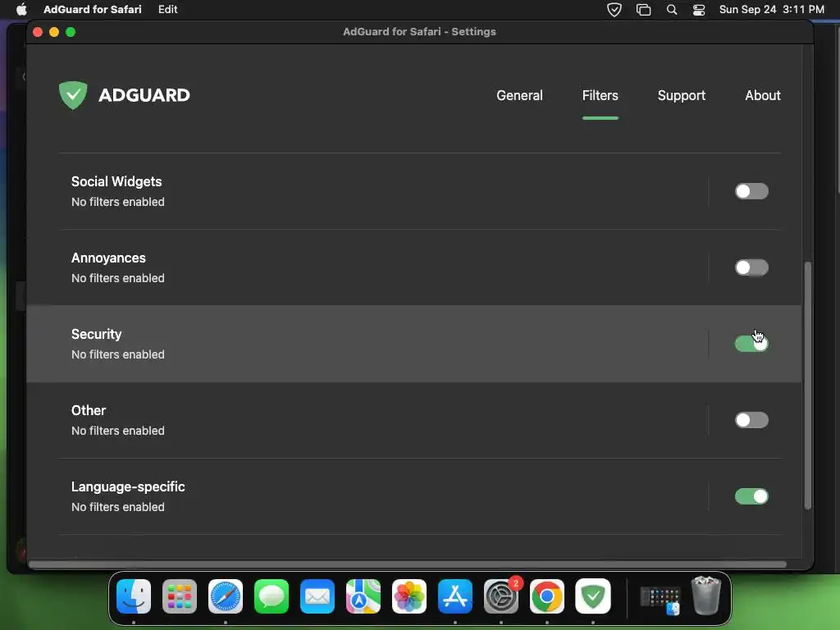
Task: Close the AdGuard settings window
Action: [x=38, y=32]
